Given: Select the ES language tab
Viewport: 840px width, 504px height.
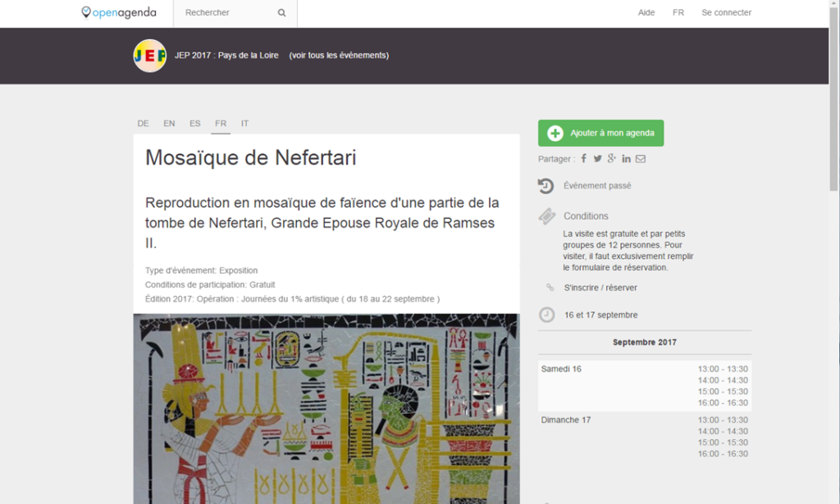Looking at the screenshot, I should click(x=195, y=124).
